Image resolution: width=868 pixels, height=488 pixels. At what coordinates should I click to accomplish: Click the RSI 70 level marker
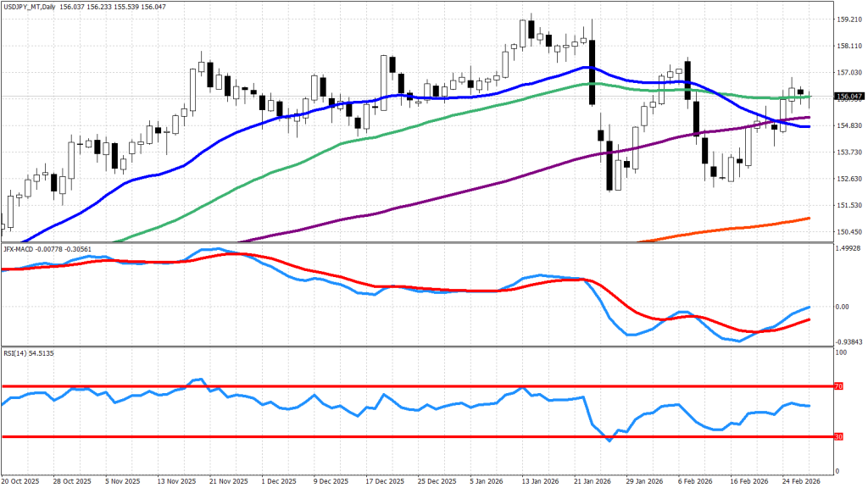pyautogui.click(x=839, y=386)
